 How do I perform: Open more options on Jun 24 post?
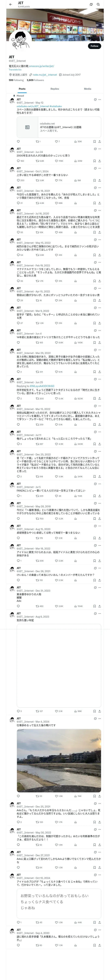tap(100, 149)
